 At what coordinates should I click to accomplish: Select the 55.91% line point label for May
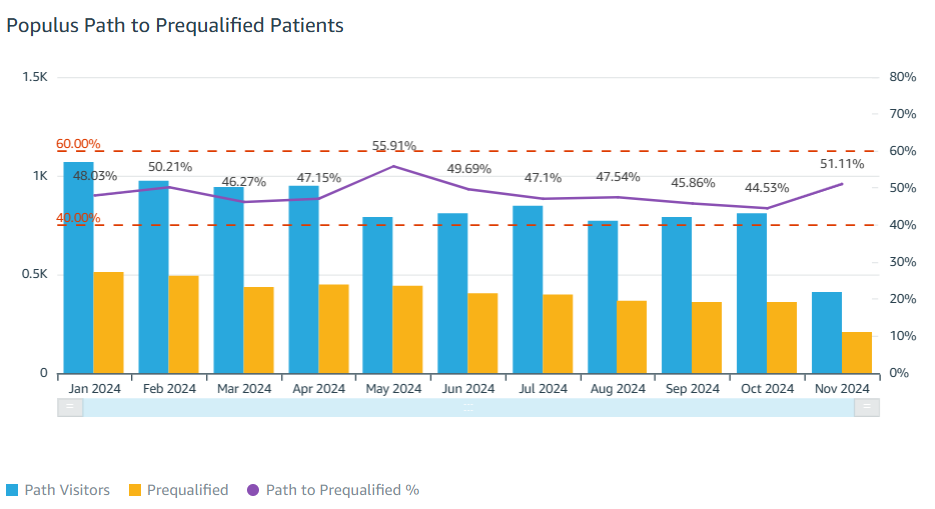tap(393, 146)
